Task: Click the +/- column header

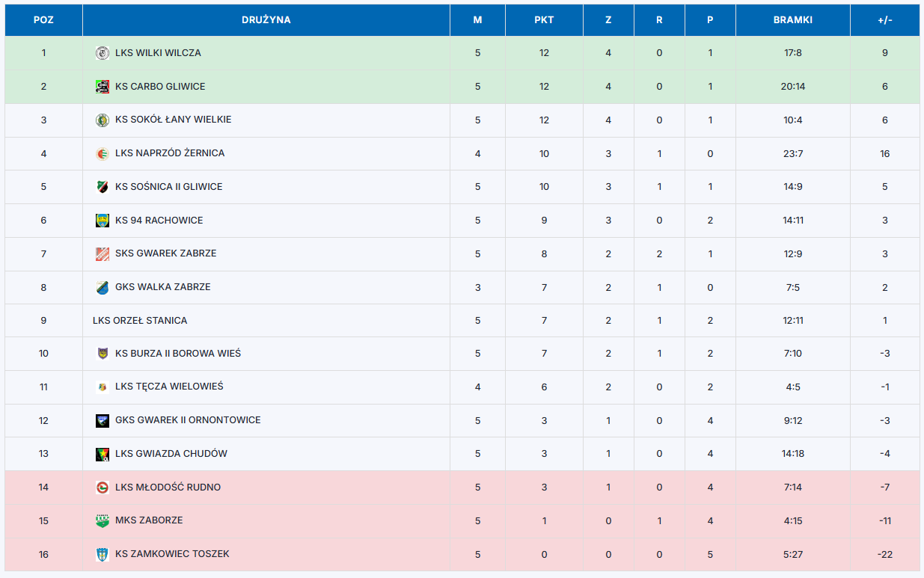Action: click(885, 20)
